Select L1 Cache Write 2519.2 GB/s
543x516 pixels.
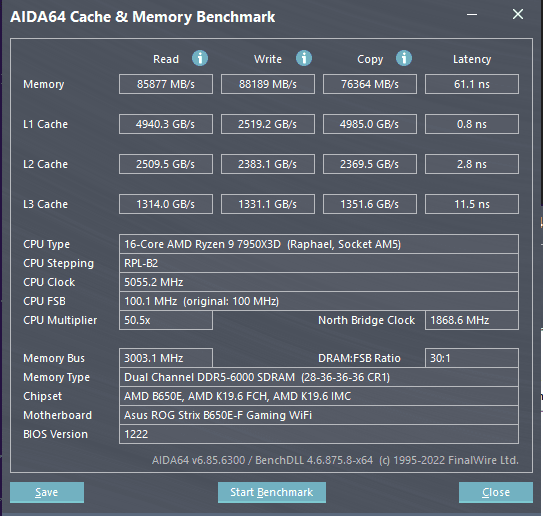coord(268,124)
